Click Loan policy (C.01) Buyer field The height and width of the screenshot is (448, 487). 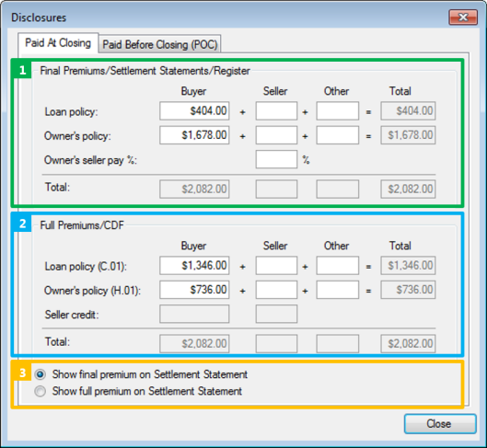(194, 265)
